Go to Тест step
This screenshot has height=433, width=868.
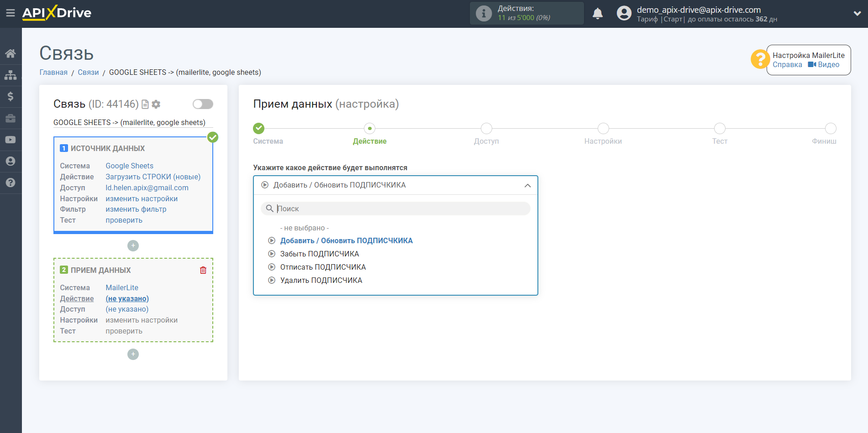point(720,128)
